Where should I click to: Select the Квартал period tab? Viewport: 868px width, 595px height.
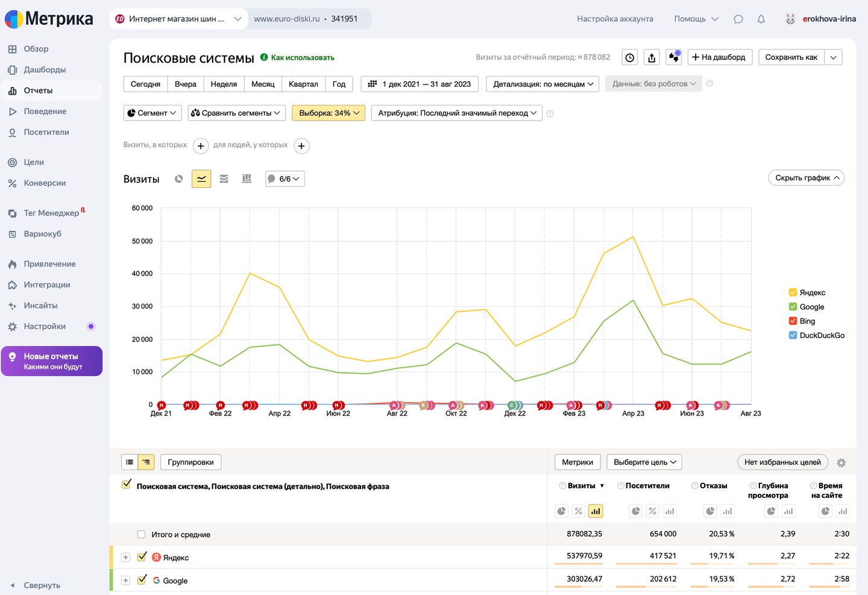pyautogui.click(x=303, y=84)
